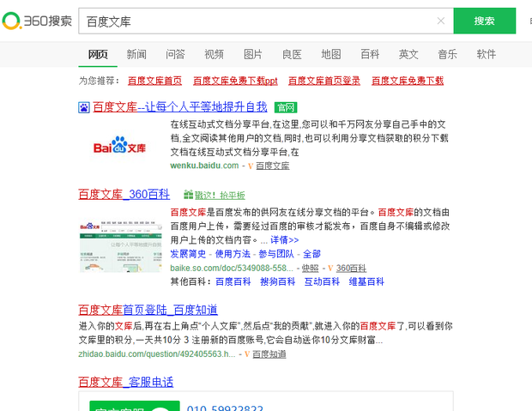Viewport: 532px width, 411px height.
Task: Click the 百度文库 source link under first result
Action: pyautogui.click(x=273, y=166)
